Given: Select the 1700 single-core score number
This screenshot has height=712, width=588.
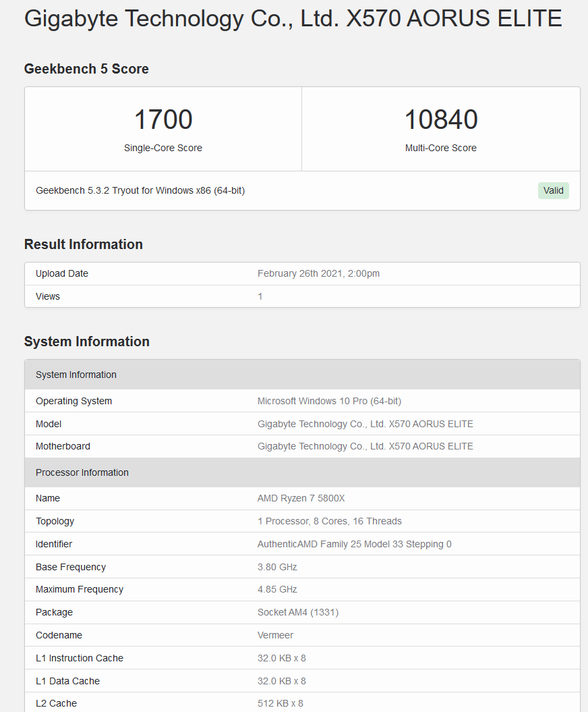Looking at the screenshot, I should pyautogui.click(x=163, y=119).
